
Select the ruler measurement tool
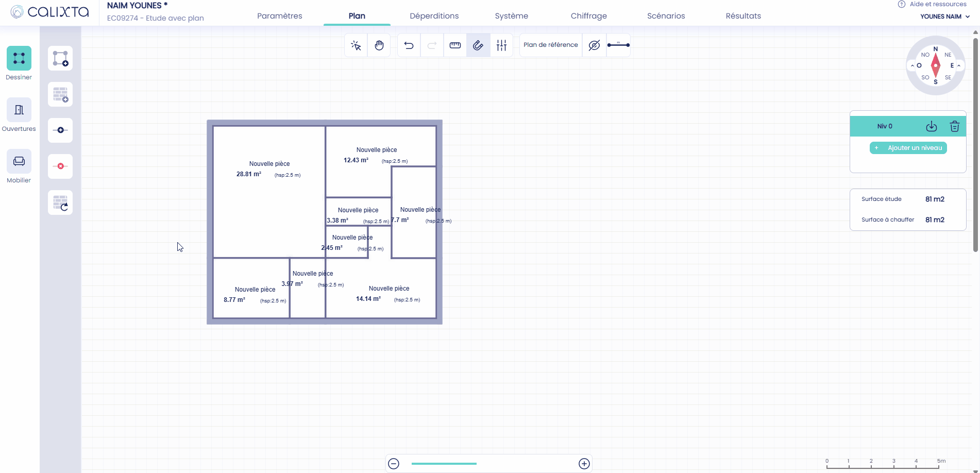[455, 45]
